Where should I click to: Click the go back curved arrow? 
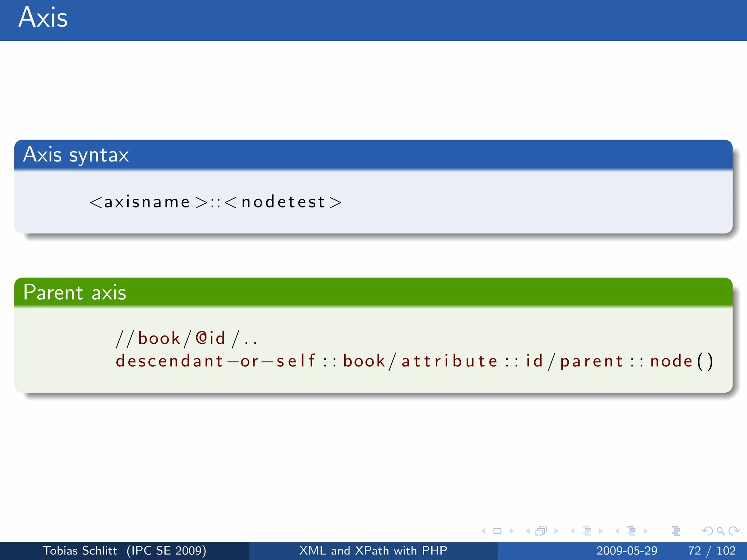pyautogui.click(x=707, y=531)
